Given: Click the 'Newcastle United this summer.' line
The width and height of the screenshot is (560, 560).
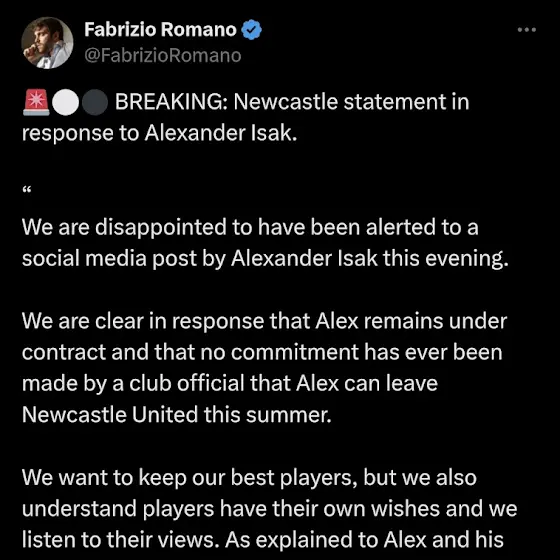Looking at the screenshot, I should point(177,415).
